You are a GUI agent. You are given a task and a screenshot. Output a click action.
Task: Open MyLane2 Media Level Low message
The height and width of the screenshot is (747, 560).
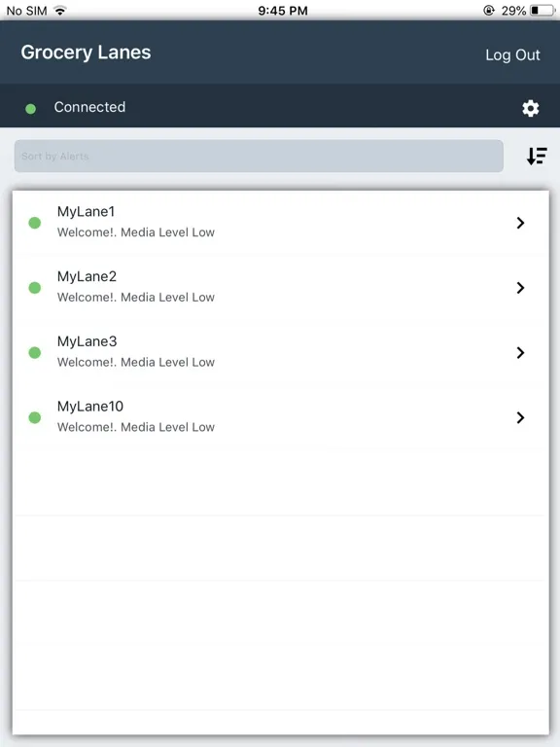coord(136,298)
